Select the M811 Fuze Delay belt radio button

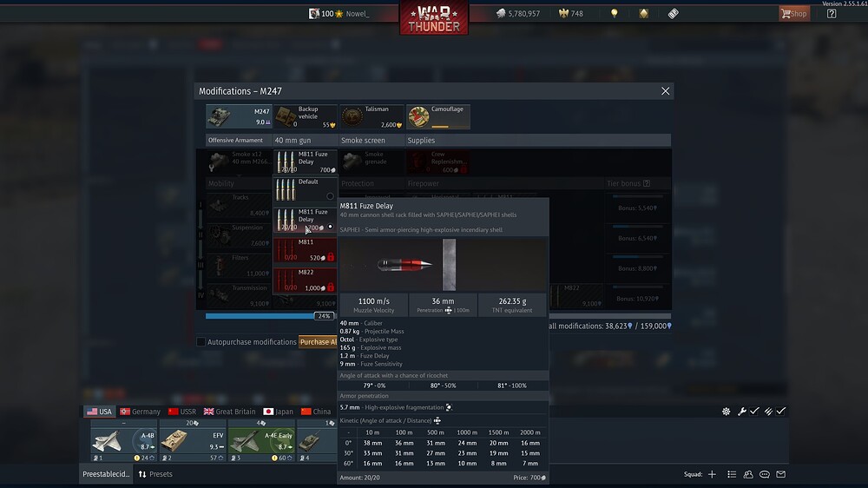(331, 226)
